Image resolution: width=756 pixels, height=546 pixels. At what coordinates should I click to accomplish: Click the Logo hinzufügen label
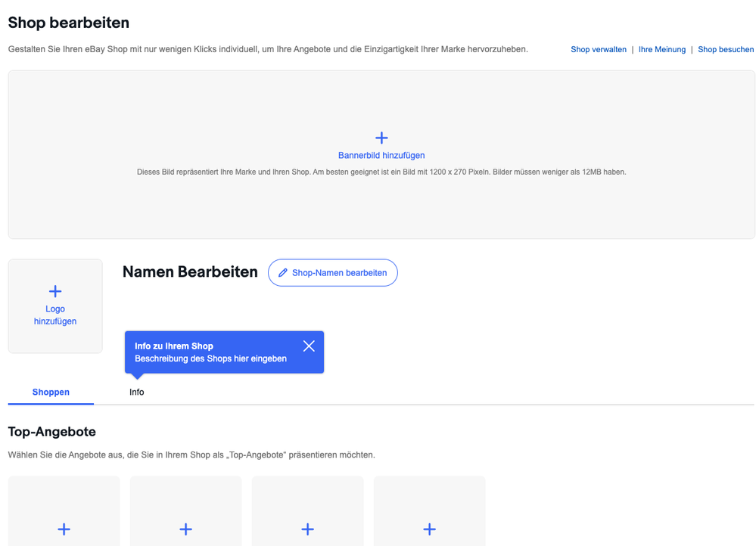(55, 315)
